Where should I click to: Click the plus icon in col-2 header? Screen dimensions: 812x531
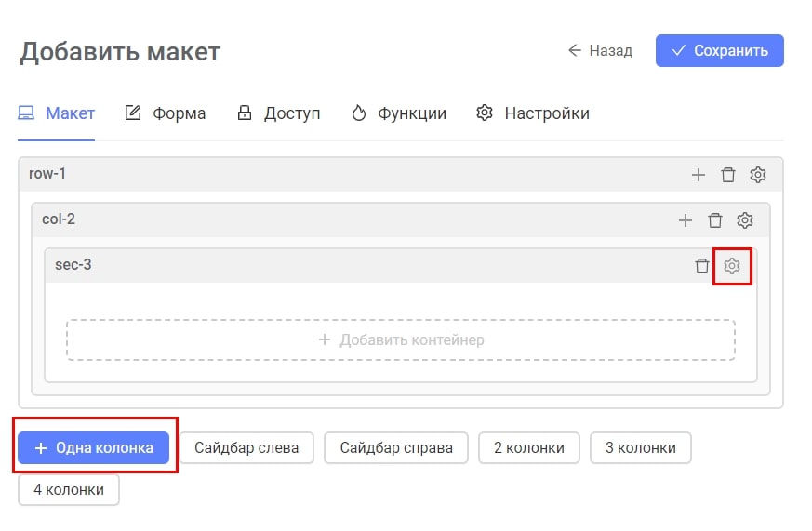pyautogui.click(x=686, y=220)
